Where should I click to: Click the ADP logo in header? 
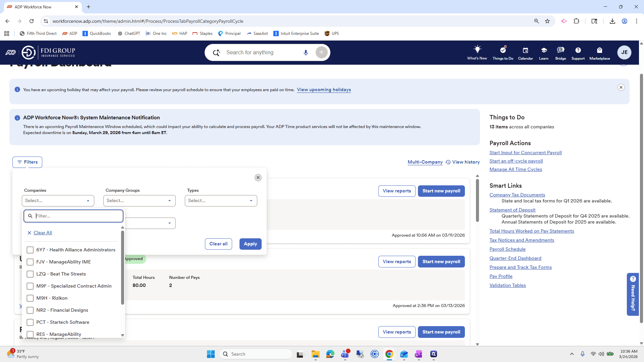[x=10, y=52]
